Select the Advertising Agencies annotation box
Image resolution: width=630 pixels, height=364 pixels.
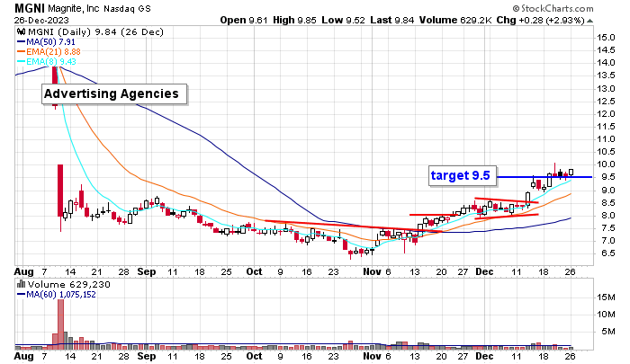click(114, 93)
